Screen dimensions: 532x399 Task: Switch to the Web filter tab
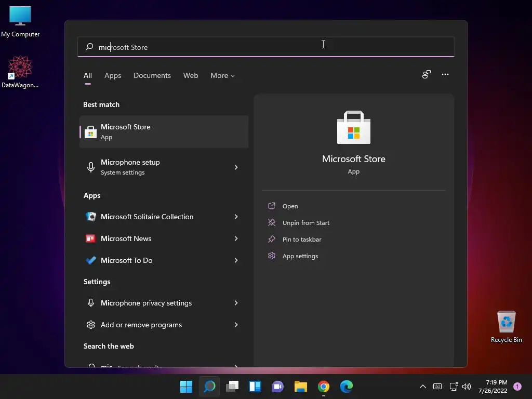191,75
